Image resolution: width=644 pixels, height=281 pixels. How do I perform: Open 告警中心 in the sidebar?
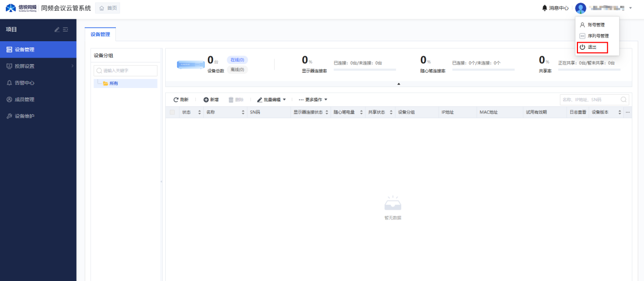[x=24, y=82]
